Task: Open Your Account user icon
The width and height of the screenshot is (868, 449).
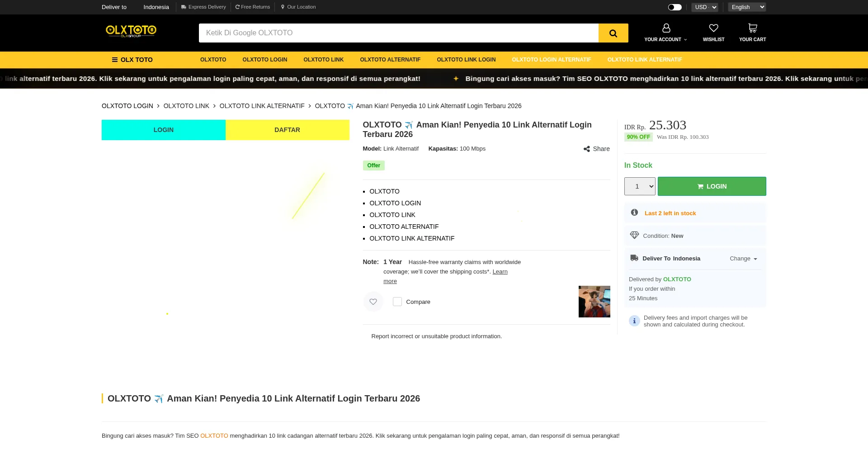Action: tap(666, 28)
